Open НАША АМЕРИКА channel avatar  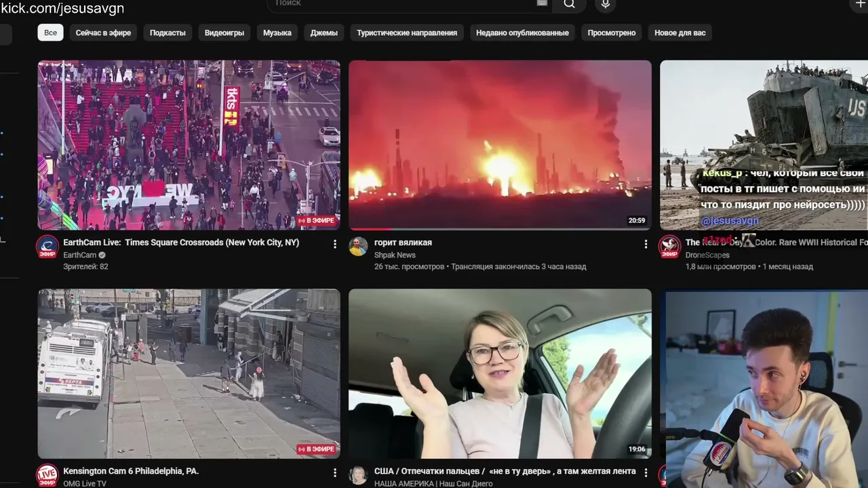358,475
